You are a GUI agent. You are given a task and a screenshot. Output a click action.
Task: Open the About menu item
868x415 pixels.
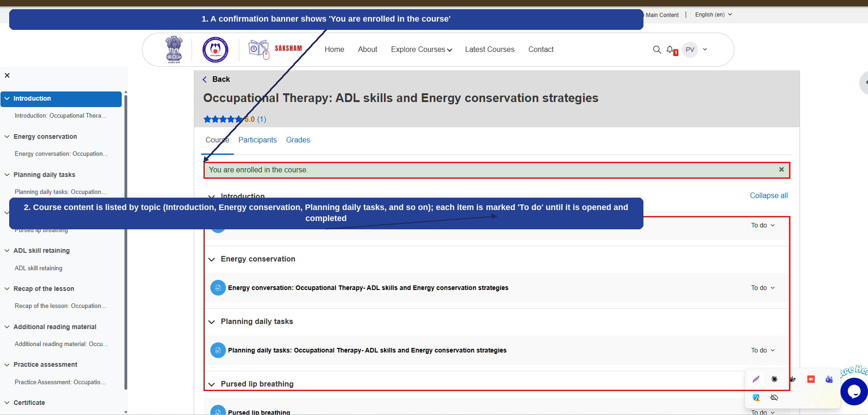click(367, 50)
